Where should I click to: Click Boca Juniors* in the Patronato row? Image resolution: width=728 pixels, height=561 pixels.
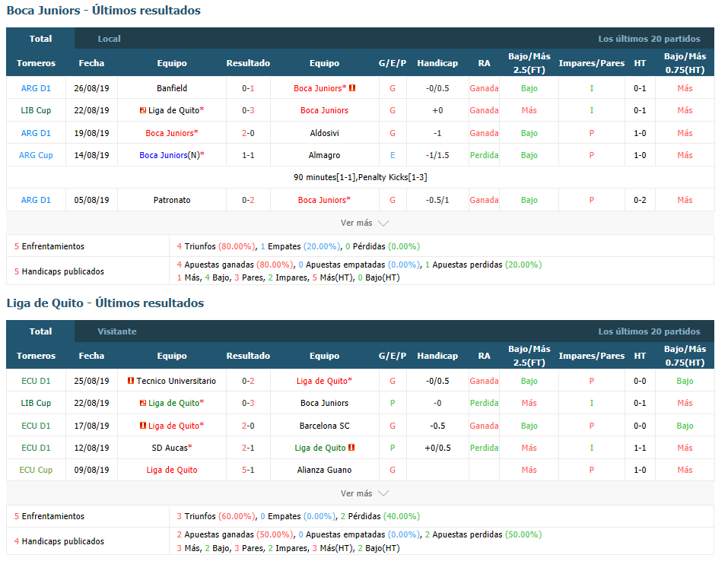(324, 200)
